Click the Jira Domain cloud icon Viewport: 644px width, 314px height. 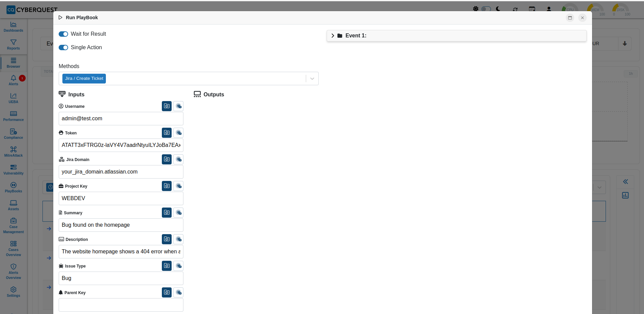click(178, 159)
